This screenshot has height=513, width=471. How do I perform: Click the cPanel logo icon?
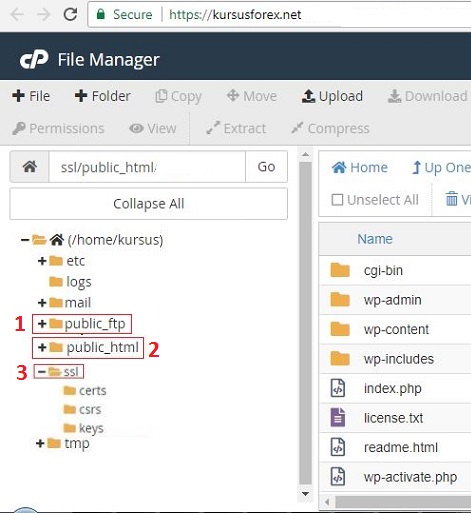click(x=34, y=60)
